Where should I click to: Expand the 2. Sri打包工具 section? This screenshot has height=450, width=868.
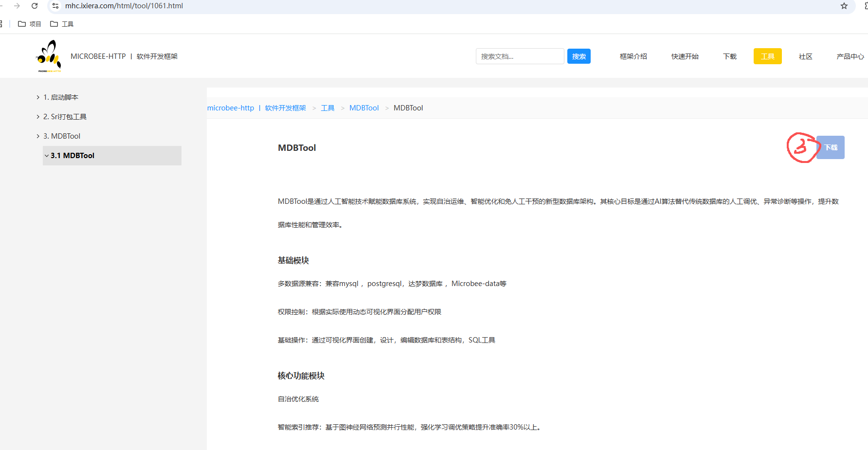(38, 117)
